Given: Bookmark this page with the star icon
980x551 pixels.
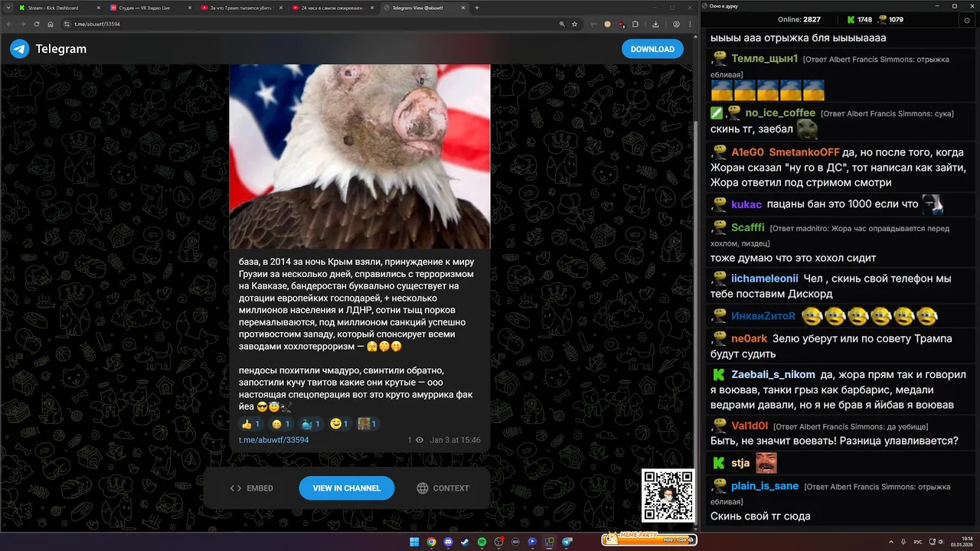Looking at the screenshot, I should coord(574,24).
